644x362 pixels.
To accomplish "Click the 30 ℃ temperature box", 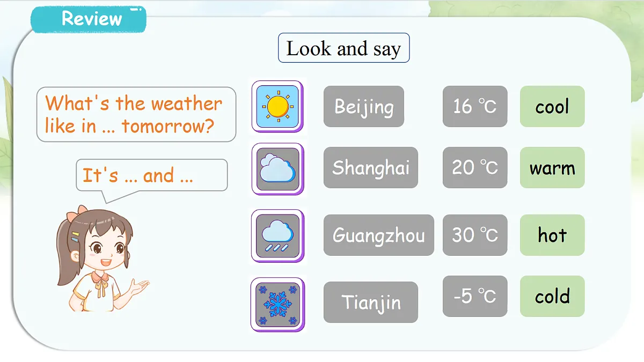I will [475, 235].
